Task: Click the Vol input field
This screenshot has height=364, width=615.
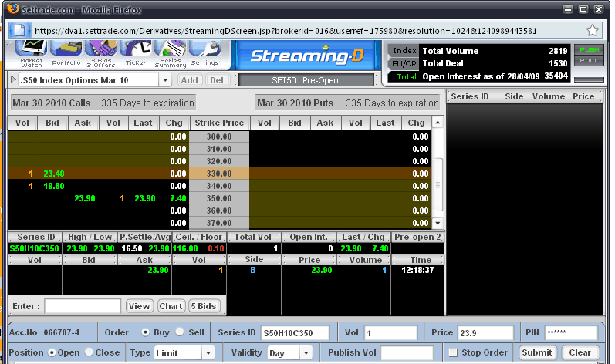Action: [390, 333]
